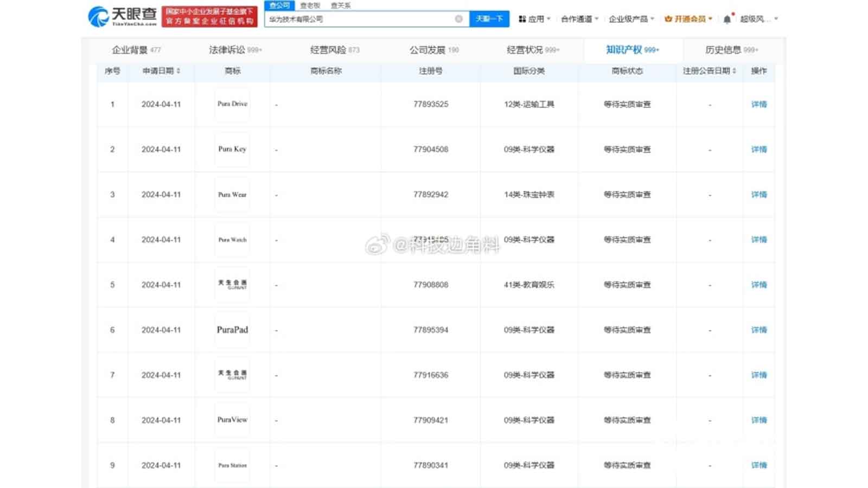Select registration number 77893525 text
Viewport: 868px width, 488px height.
(431, 104)
